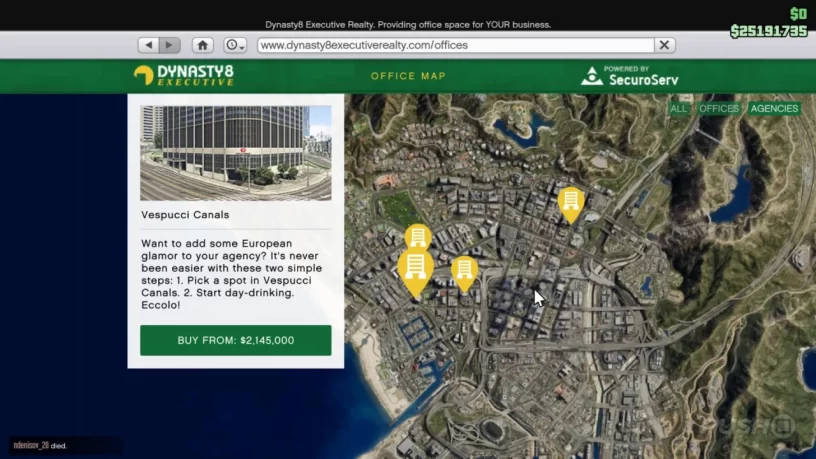Image resolution: width=816 pixels, height=459 pixels.
Task: Click the Vespucci Canals property title
Action: [185, 215]
